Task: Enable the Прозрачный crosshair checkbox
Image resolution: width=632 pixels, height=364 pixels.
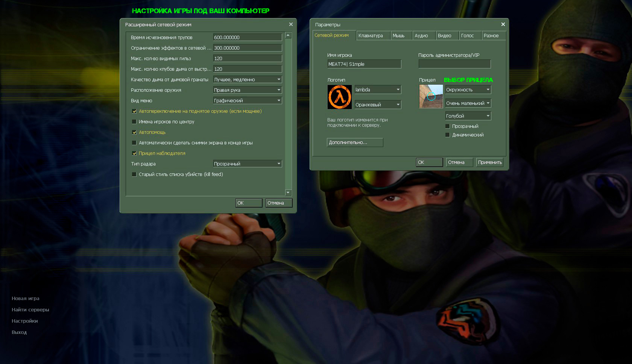Action: click(x=448, y=126)
